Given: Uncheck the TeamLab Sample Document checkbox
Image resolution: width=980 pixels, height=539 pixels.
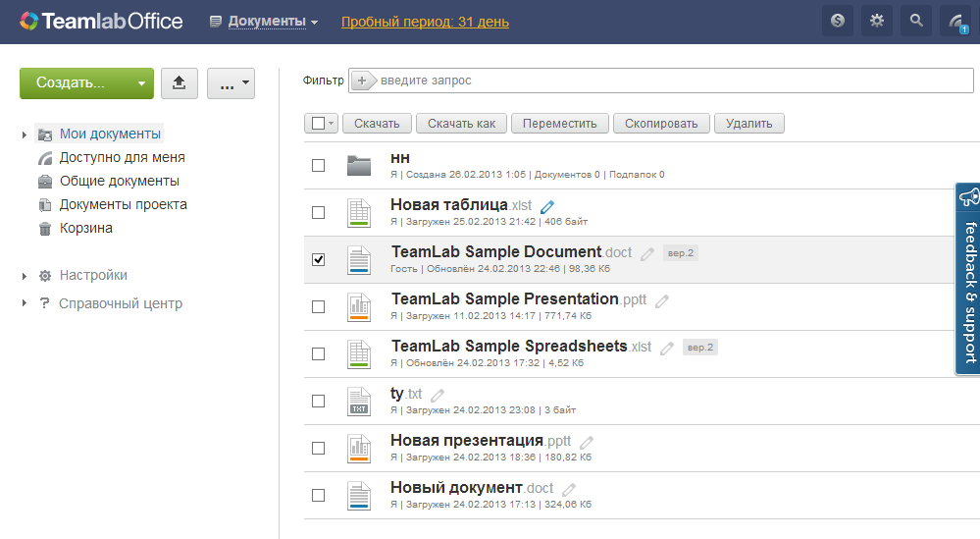Looking at the screenshot, I should pyautogui.click(x=318, y=259).
